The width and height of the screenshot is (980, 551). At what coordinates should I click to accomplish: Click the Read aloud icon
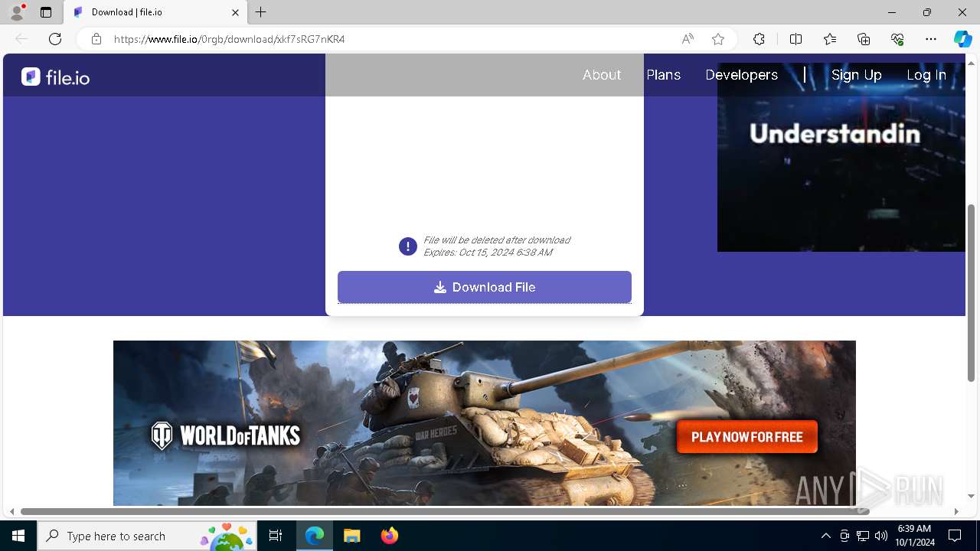(x=688, y=39)
